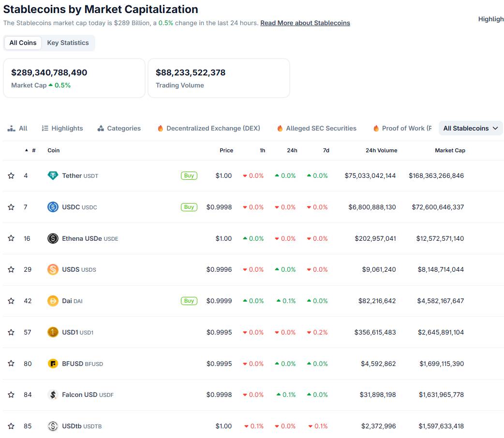
Task: Click the USDtb logo icon
Action: pyautogui.click(x=53, y=426)
